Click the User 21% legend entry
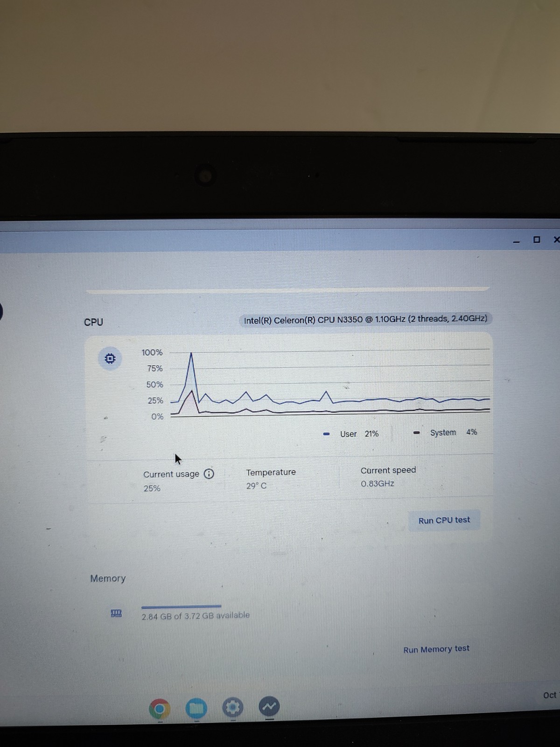This screenshot has width=560, height=747. 351,434
